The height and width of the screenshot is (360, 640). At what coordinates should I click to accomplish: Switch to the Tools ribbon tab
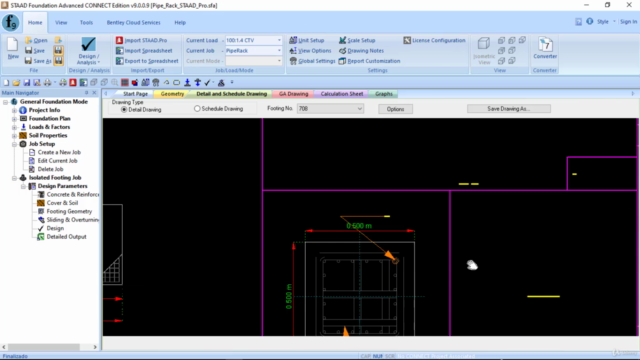(x=86, y=22)
